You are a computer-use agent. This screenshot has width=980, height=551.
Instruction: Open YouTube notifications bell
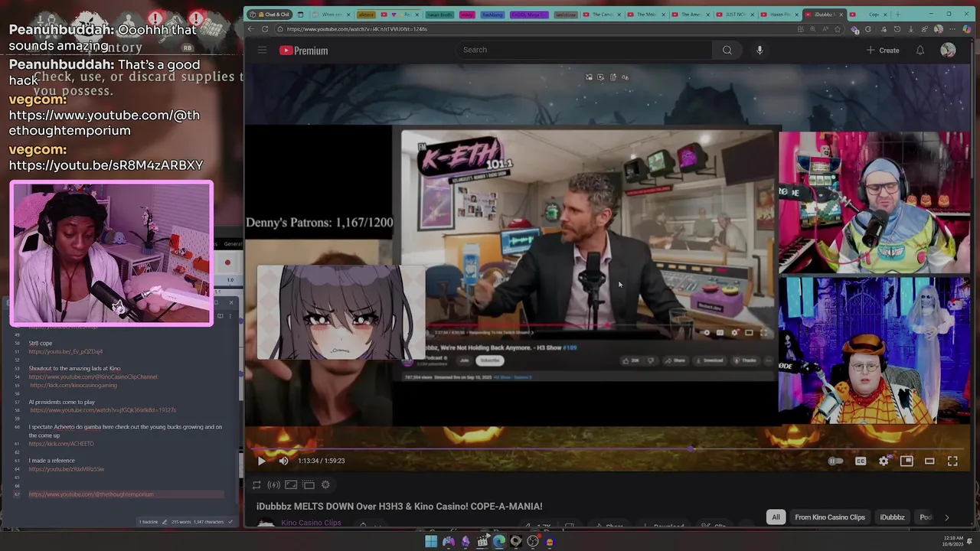pos(920,51)
